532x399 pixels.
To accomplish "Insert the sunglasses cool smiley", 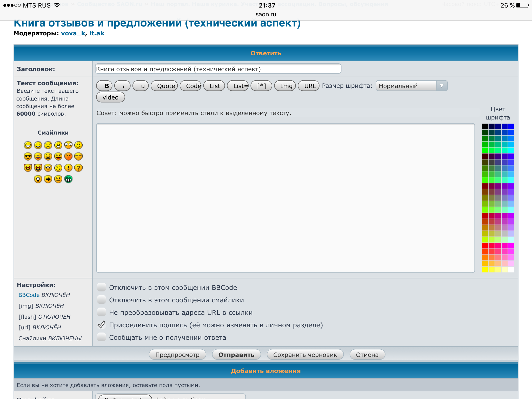I will tap(28, 156).
